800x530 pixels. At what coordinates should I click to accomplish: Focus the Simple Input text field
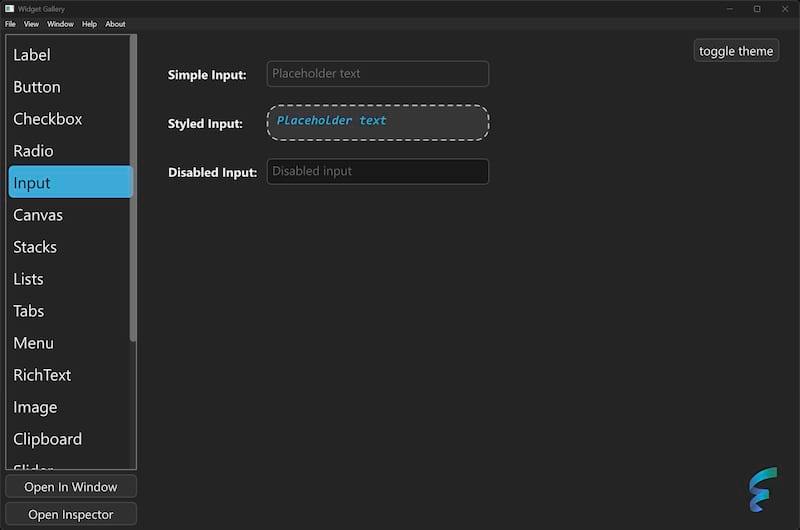coord(377,74)
